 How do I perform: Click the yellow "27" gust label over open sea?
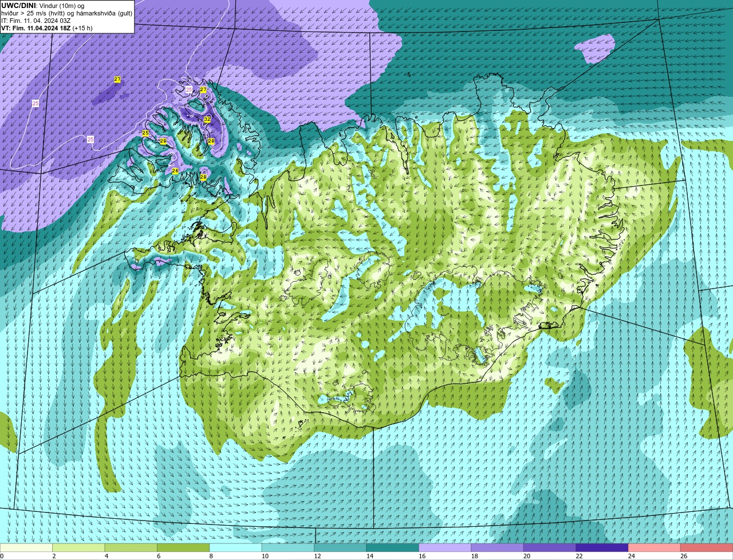(x=117, y=80)
